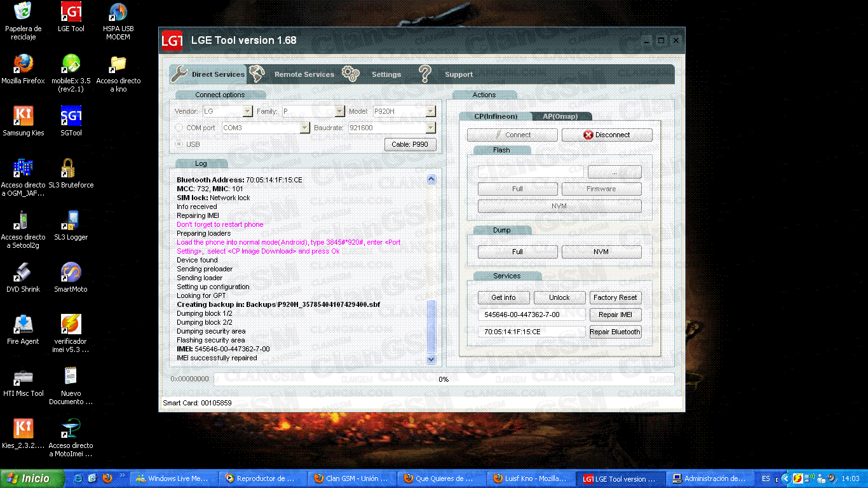Click the IMEI field containing 545646-00-447362-7-00
This screenshot has height=488, width=868.
(x=532, y=314)
